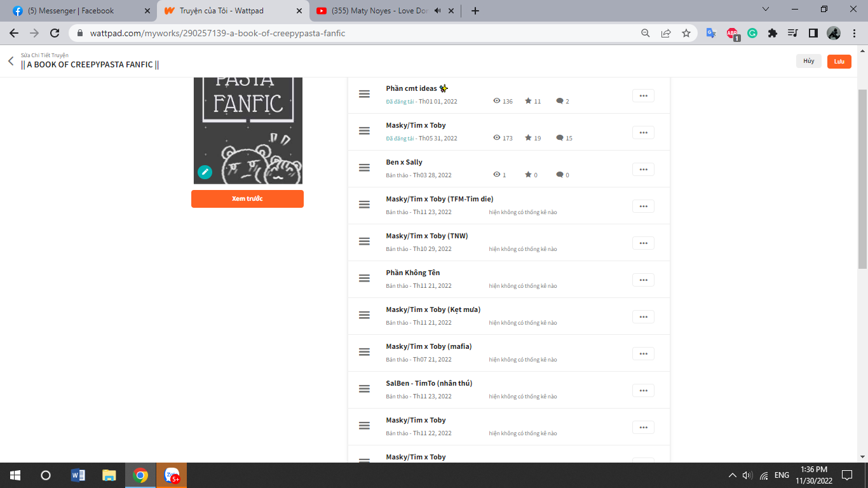
Task: Click the Grammarly extension icon
Action: [x=752, y=33]
